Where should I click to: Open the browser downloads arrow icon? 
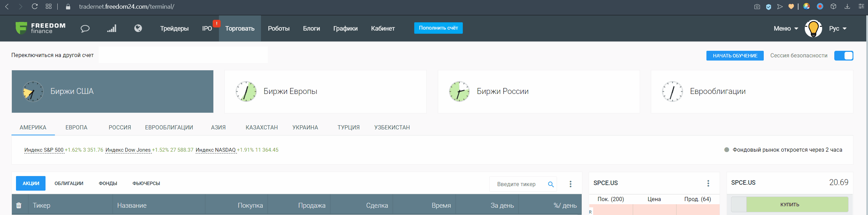point(847,7)
